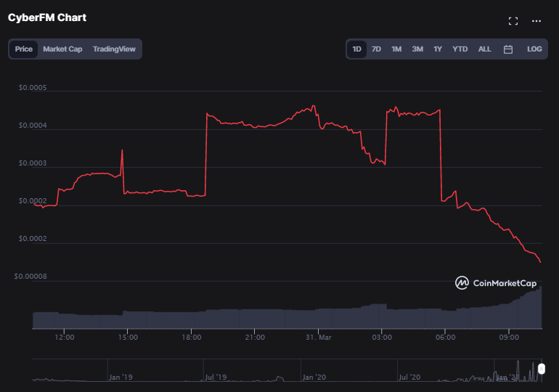Click the tallest volume bar at chart end
Screen dimensions: 559x392
(x=541, y=307)
